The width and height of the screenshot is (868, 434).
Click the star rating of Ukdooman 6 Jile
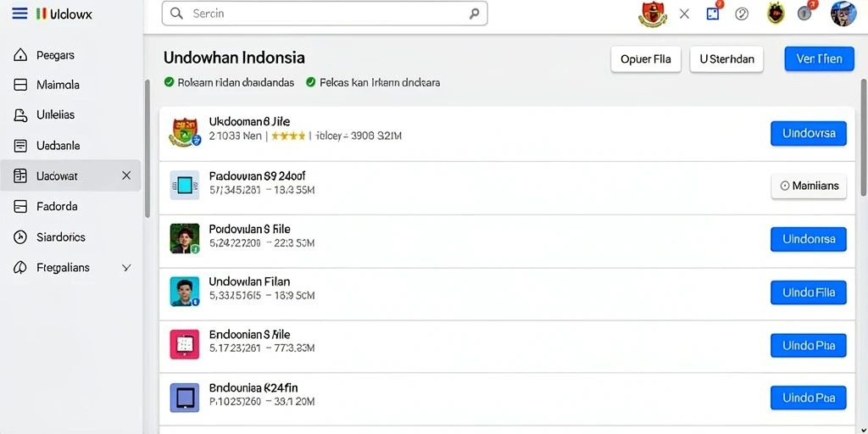288,136
